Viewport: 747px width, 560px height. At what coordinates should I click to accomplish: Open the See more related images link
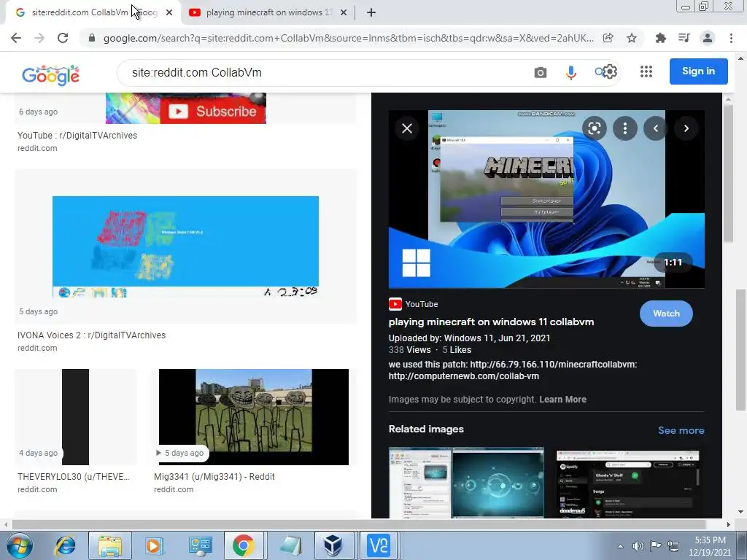pyautogui.click(x=681, y=430)
